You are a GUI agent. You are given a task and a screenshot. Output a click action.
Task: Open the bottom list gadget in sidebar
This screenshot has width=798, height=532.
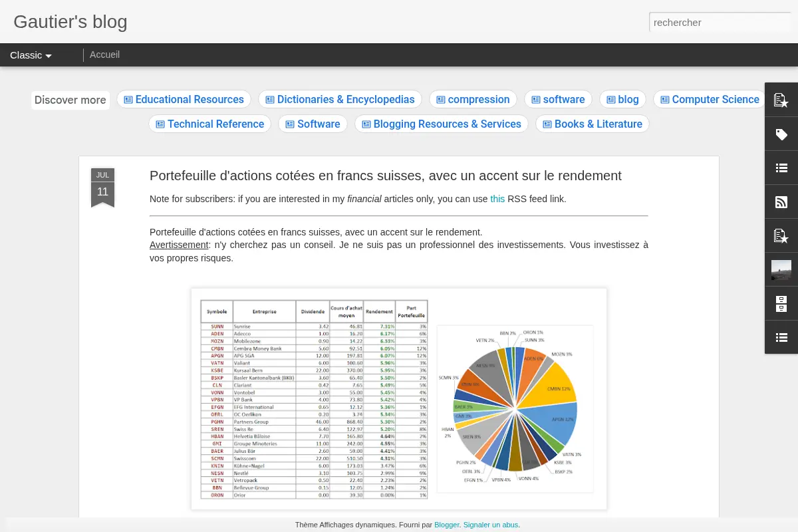click(781, 338)
